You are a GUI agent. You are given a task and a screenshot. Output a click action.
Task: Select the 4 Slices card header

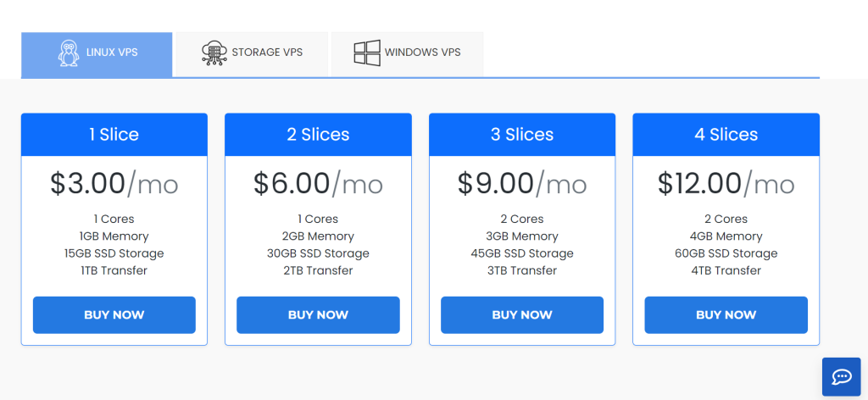[726, 135]
